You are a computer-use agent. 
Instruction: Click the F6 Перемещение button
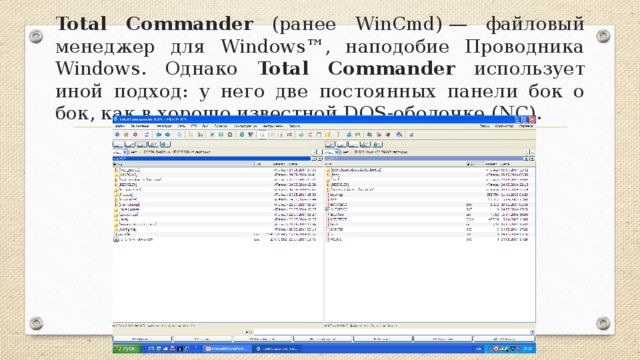(323, 339)
